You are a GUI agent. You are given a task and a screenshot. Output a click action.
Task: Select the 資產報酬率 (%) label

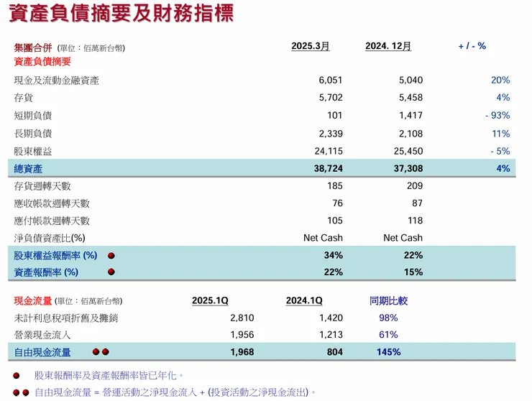tap(46, 272)
